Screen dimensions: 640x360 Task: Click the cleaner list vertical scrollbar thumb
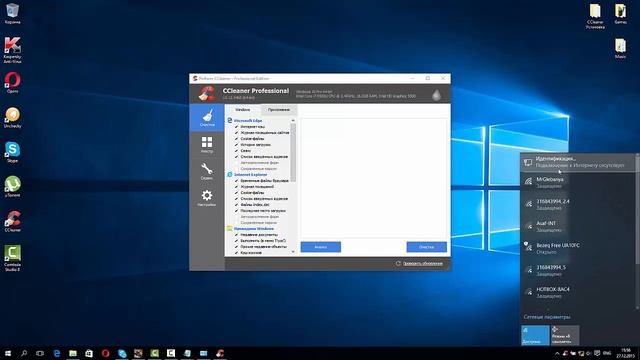[293, 152]
